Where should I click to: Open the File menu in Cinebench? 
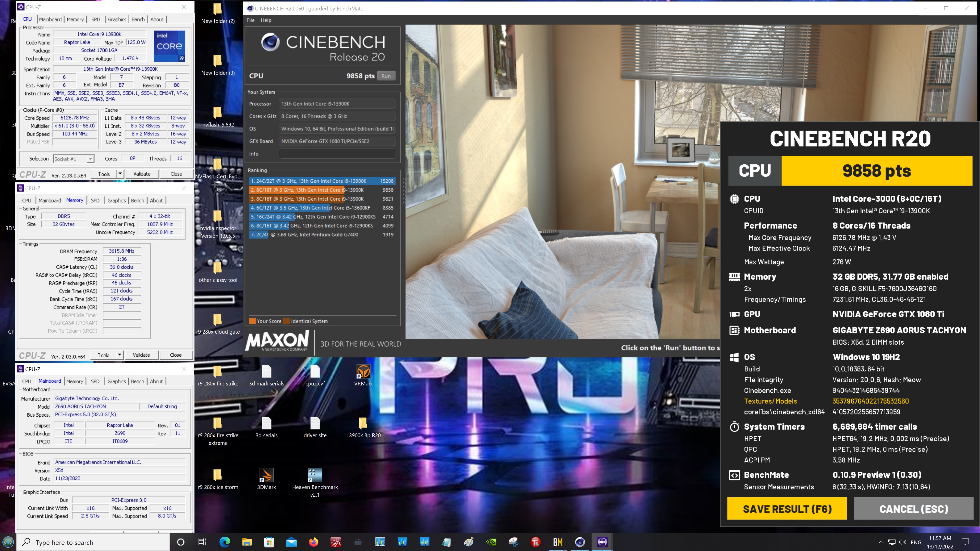click(250, 20)
